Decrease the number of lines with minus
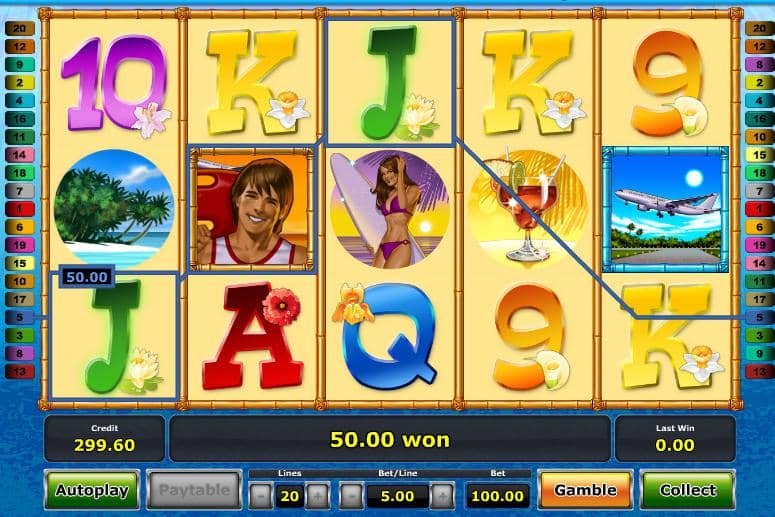Viewport: 775px width, 517px height. coord(261,495)
